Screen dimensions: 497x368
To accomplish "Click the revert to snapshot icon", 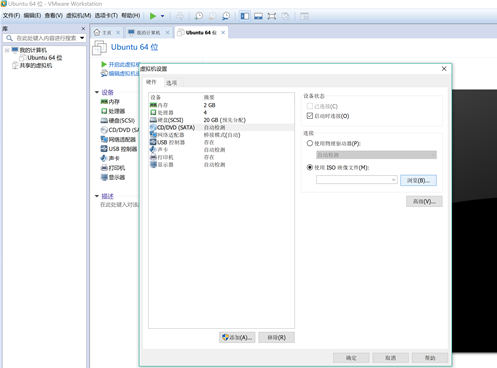I will coord(212,16).
